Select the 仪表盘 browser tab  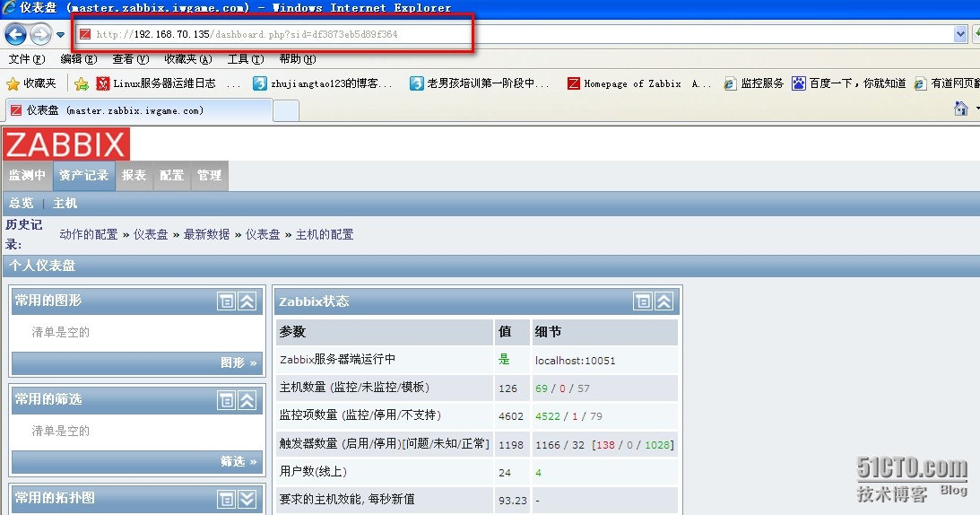[139, 110]
